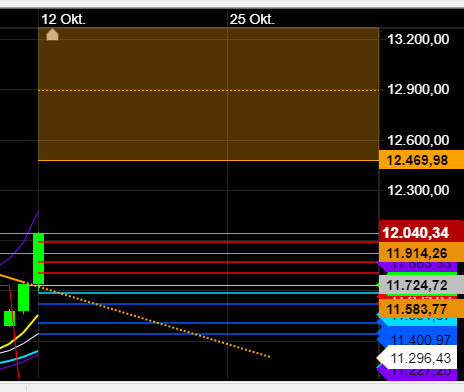Click the blue 11.400,97 price label
Viewport: 464px width, 392px height.
[418, 337]
